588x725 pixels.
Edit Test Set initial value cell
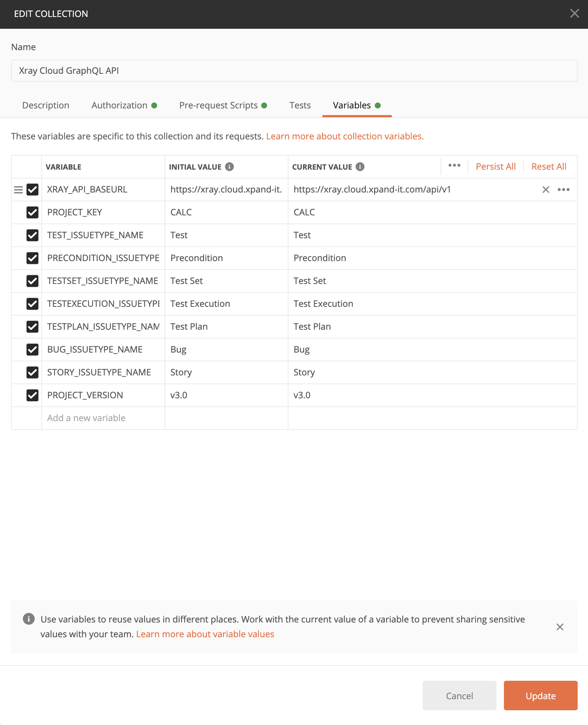tap(226, 281)
